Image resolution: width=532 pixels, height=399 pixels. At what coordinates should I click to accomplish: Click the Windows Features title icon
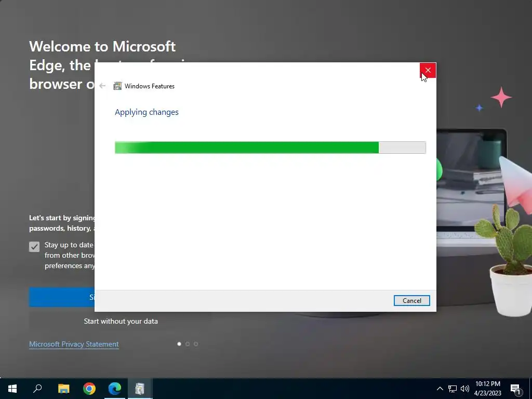(117, 86)
